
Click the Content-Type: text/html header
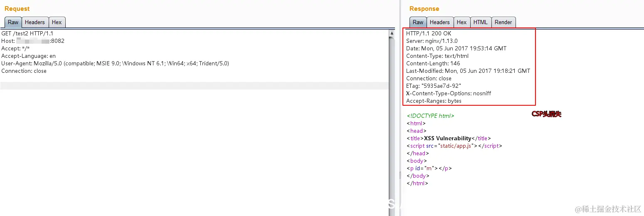[x=437, y=56]
